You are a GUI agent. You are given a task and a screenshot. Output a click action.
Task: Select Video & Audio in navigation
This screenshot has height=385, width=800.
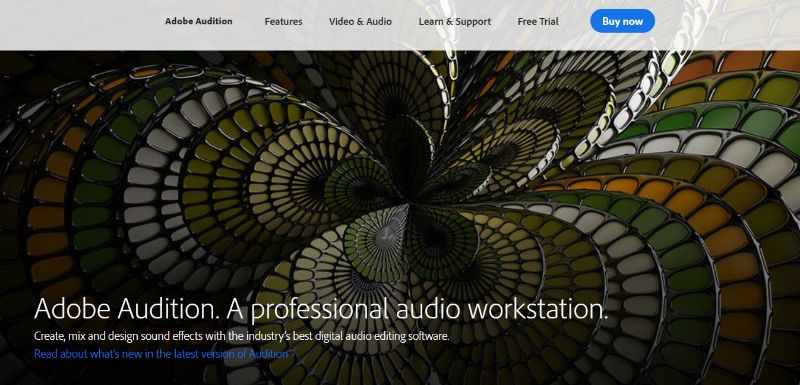(x=360, y=21)
